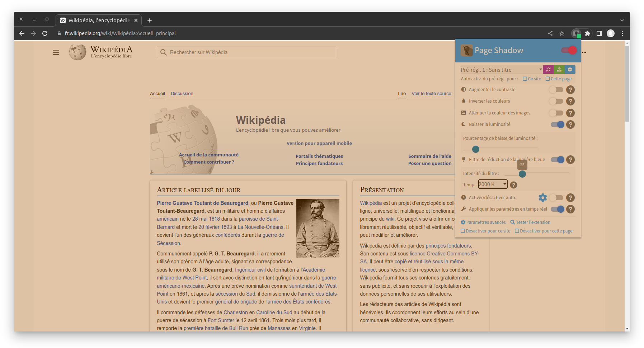644x348 pixels.
Task: Open Sommaire de l'aide link
Action: click(430, 156)
